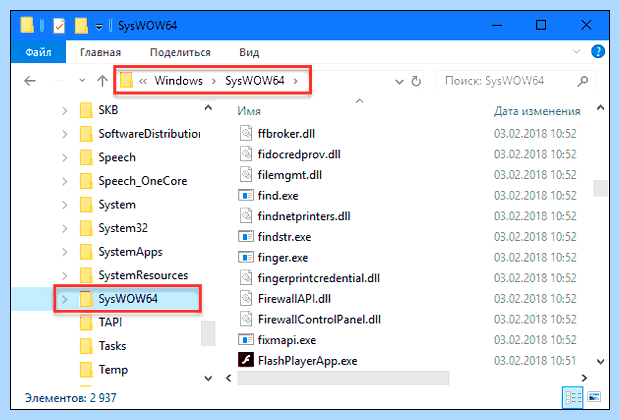Expand the SysWOW64 tree node
The width and height of the screenshot is (620, 420).
(x=65, y=299)
